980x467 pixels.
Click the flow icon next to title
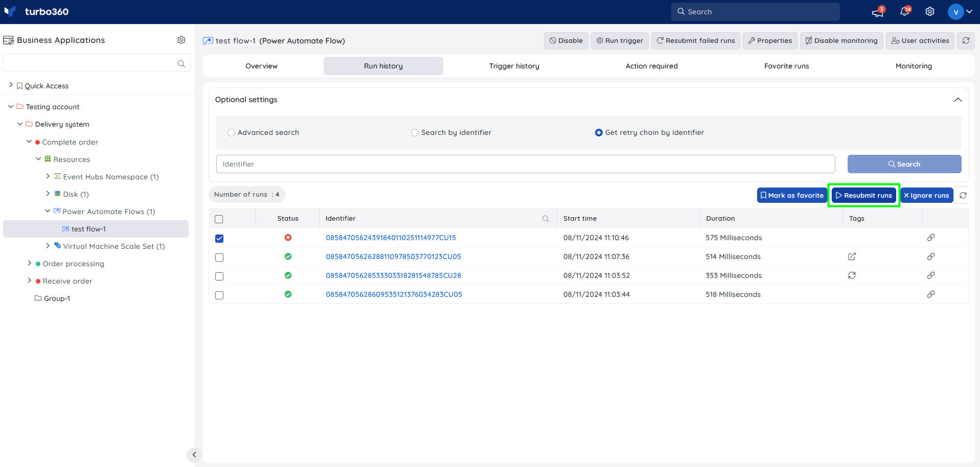208,41
